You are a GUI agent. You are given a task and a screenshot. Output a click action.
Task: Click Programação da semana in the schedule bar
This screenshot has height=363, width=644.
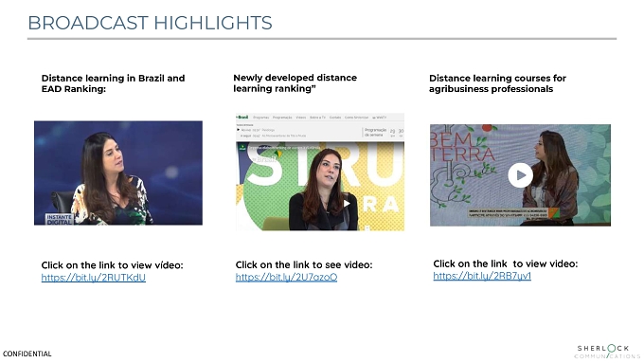point(375,132)
